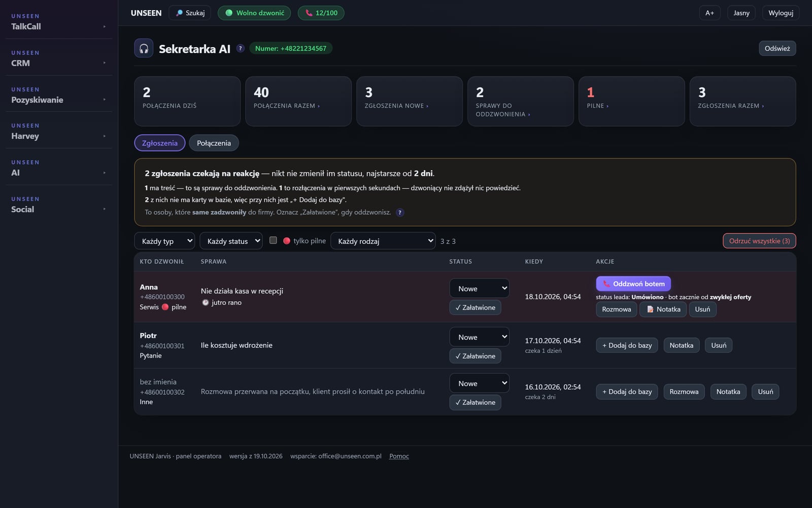812x508 pixels.
Task: Click the 12/100 calls counter
Action: pyautogui.click(x=321, y=13)
